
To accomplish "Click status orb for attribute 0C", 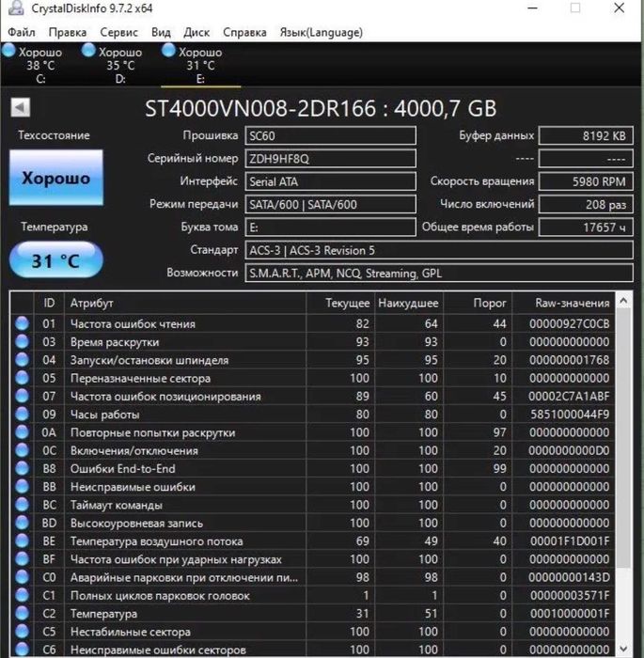I will click(22, 450).
